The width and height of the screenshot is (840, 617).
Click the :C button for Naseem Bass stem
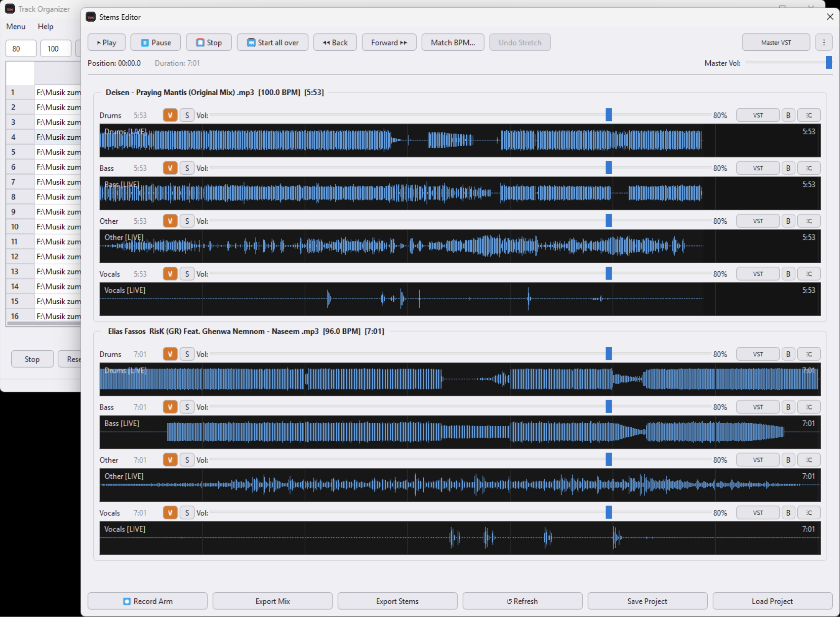809,407
